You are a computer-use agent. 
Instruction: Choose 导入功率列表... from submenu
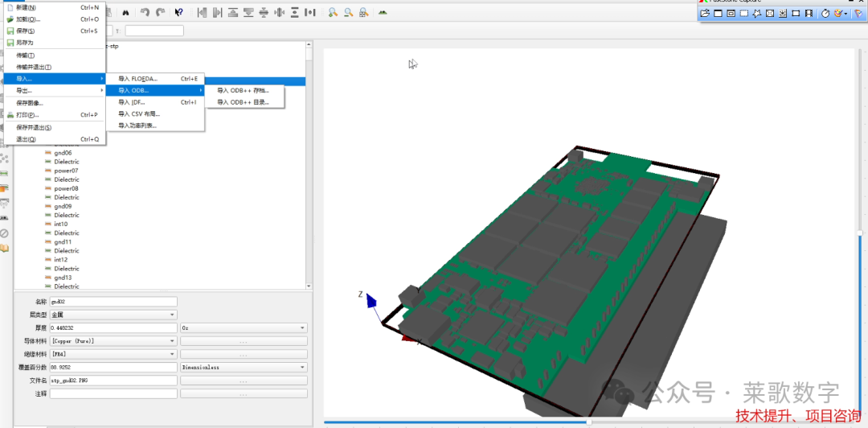(156, 126)
